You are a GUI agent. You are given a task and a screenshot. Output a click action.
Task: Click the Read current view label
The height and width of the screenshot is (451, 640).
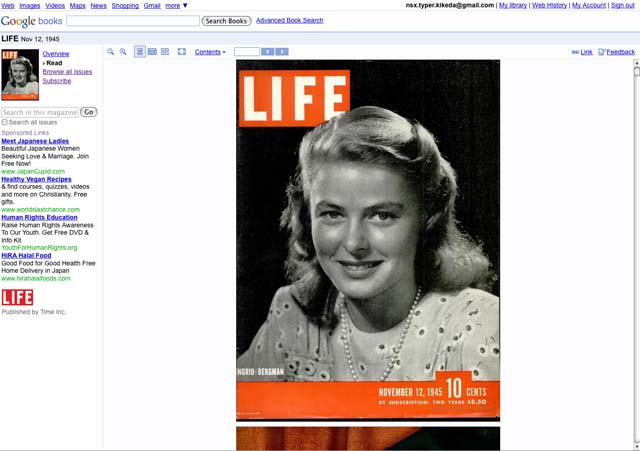point(54,63)
